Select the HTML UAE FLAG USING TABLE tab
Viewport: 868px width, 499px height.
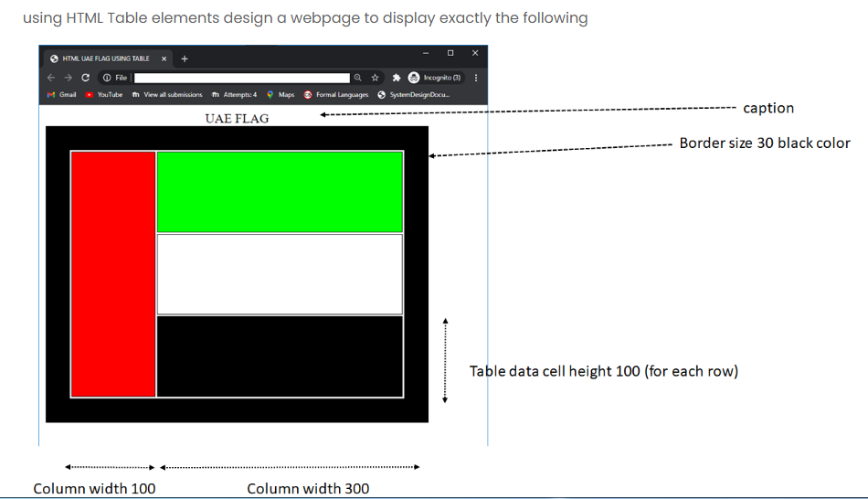(x=106, y=58)
